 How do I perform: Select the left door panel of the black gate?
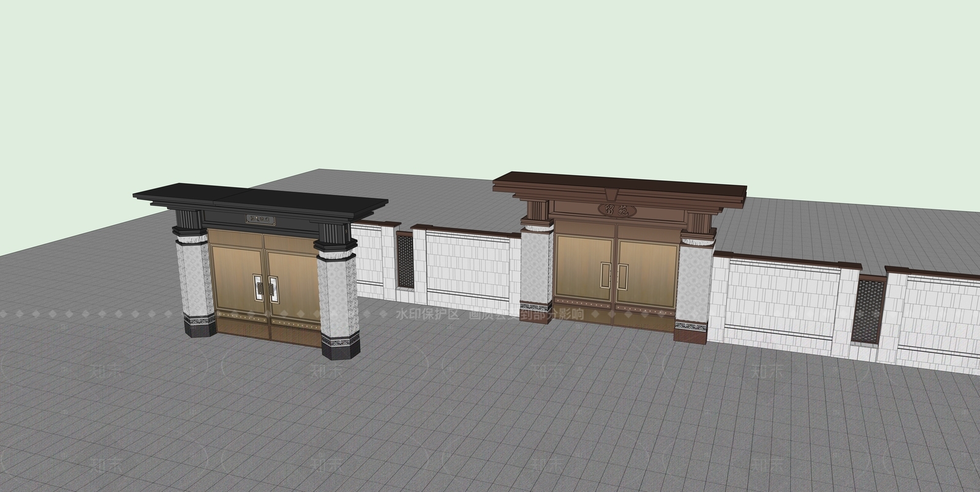coord(236,280)
